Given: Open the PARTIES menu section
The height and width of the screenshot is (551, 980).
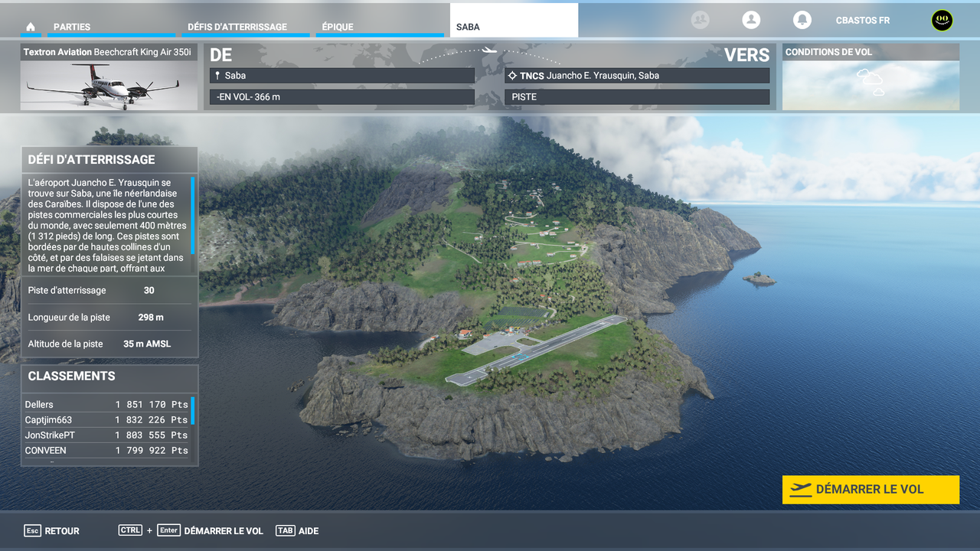Looking at the screenshot, I should [72, 25].
